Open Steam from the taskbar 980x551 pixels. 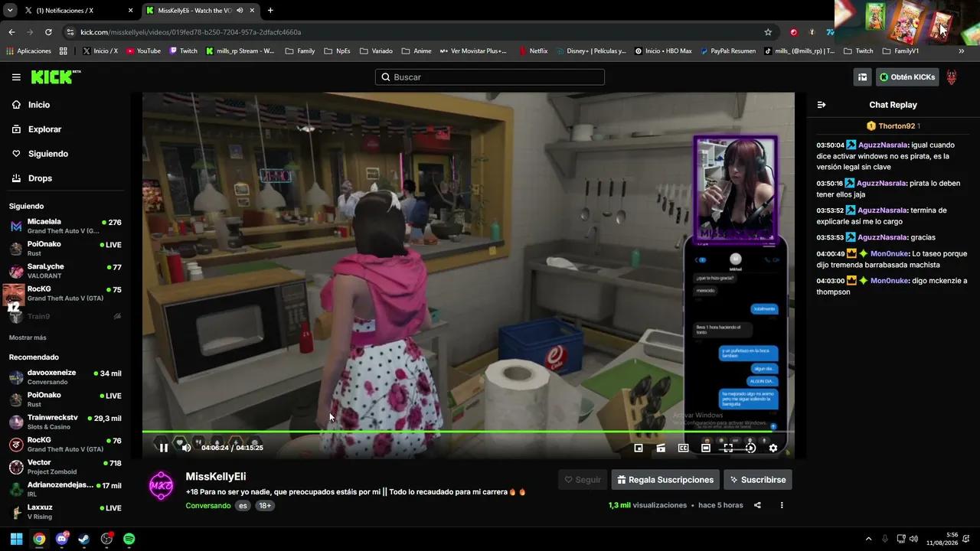point(84,539)
